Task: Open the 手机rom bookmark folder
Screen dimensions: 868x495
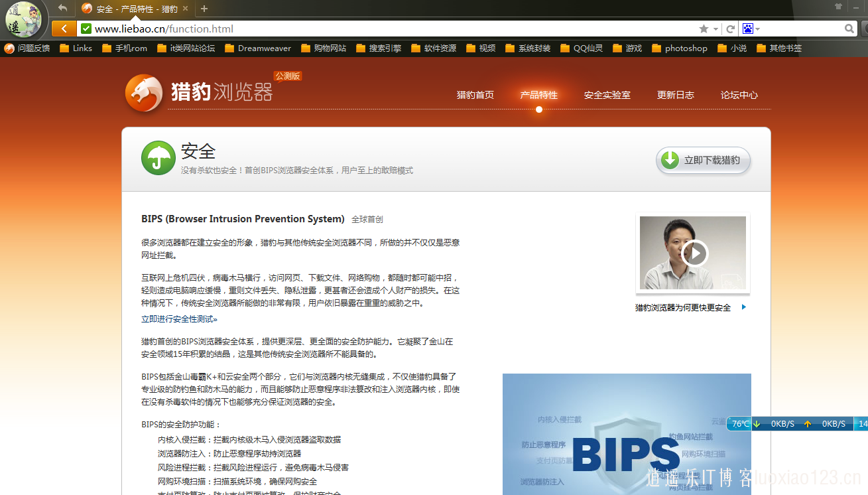Action: click(x=125, y=48)
